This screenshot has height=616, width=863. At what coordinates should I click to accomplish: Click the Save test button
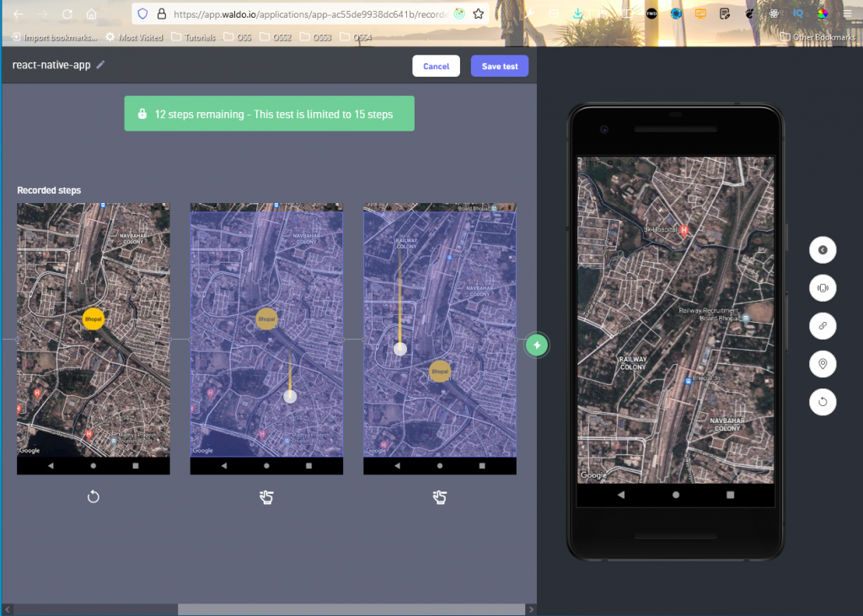click(x=500, y=66)
